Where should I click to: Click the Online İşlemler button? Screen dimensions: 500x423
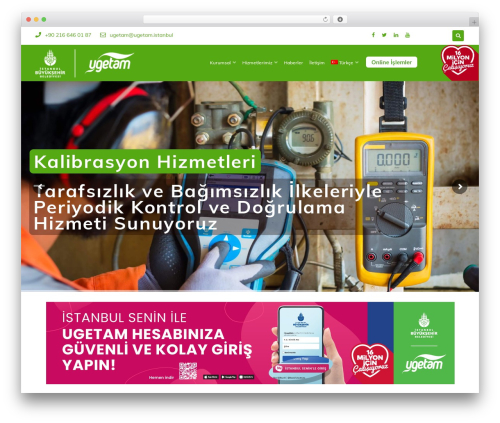391,62
